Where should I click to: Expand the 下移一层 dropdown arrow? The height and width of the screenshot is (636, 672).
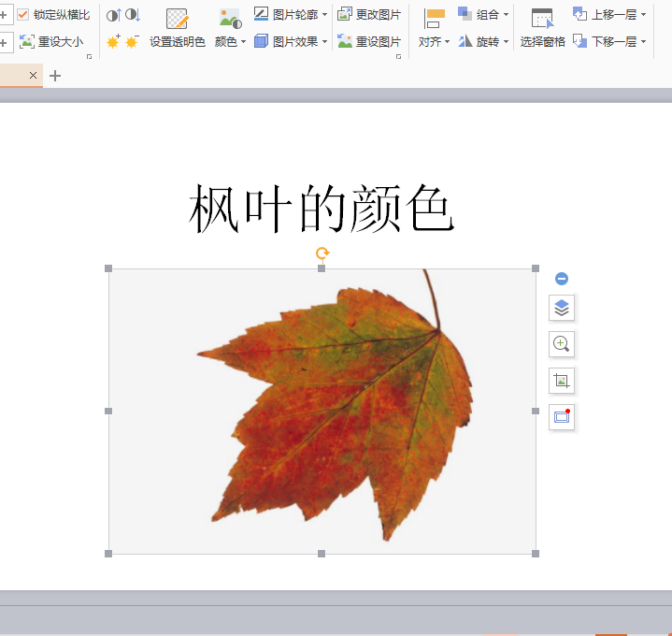click(x=643, y=41)
